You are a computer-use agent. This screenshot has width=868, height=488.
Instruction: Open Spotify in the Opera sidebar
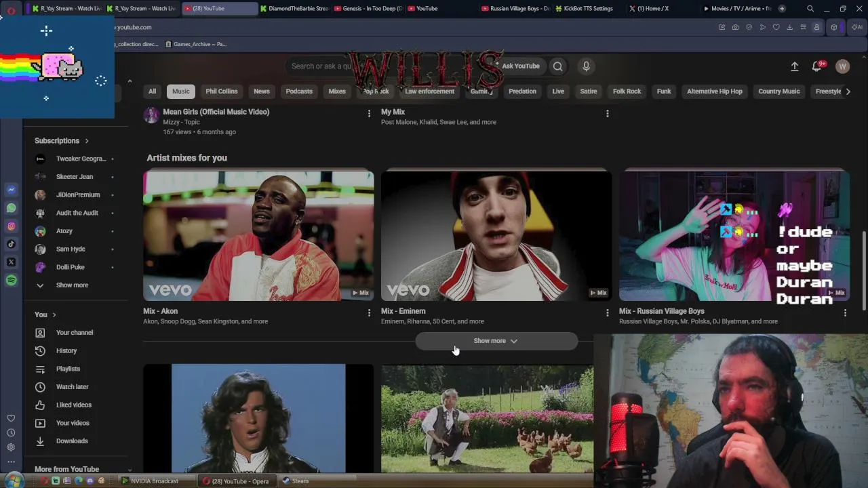[11, 281]
